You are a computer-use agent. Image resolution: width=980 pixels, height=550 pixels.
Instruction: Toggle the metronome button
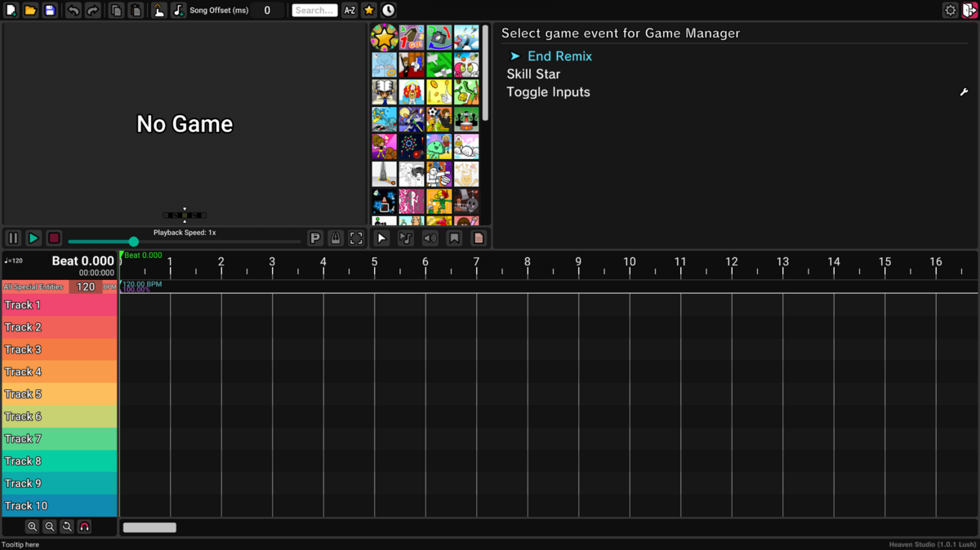(x=335, y=238)
